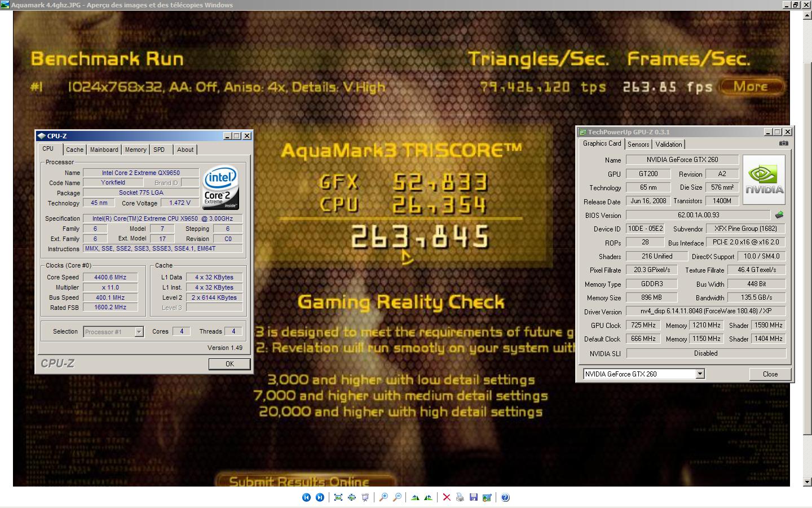
Task: Open the SPD tab in CPU-Z
Action: (x=159, y=150)
